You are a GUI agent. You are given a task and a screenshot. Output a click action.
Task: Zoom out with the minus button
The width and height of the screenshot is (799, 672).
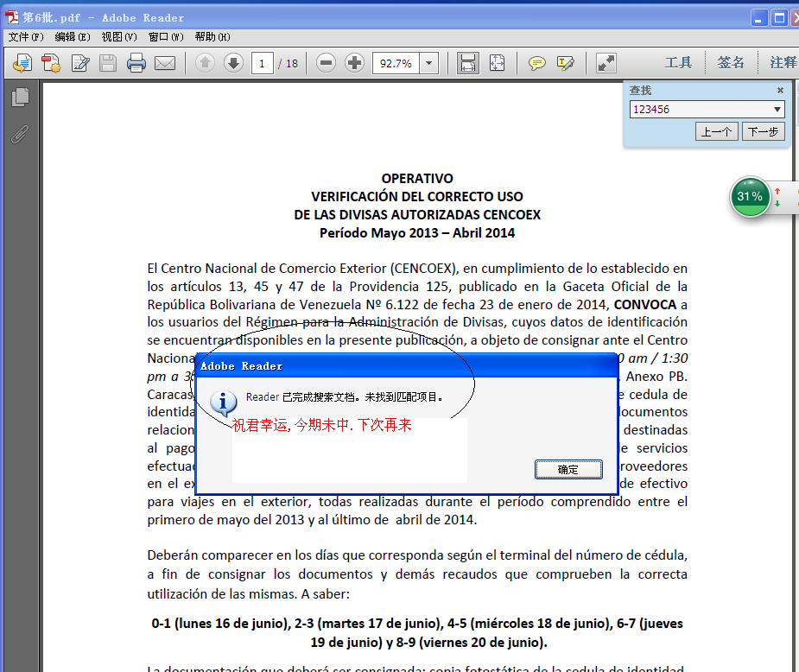(x=327, y=63)
